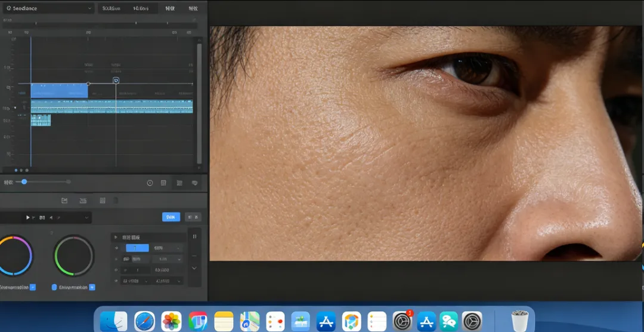This screenshot has width=644, height=332.
Task: Click the list view icon below timeline
Action: pyautogui.click(x=163, y=183)
